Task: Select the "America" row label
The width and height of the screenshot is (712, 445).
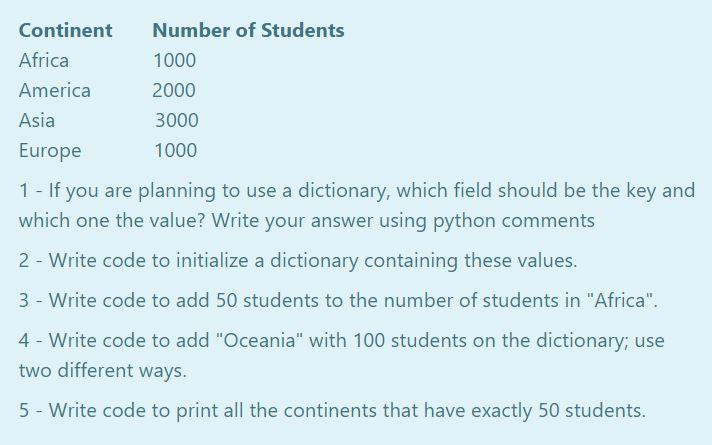Action: click(x=55, y=90)
